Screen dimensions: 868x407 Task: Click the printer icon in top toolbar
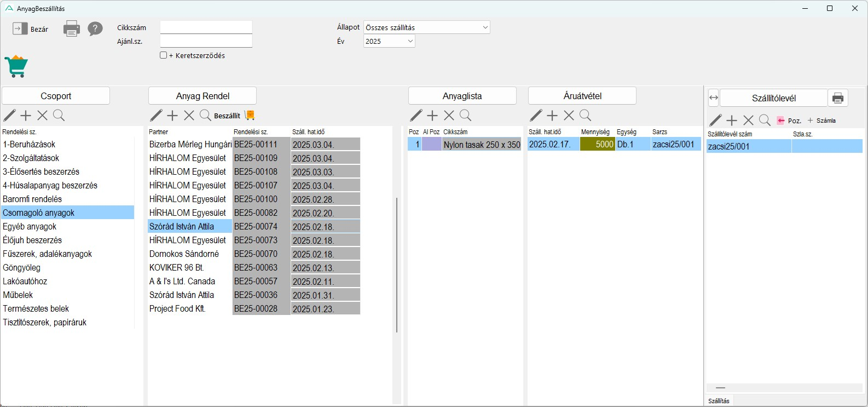tap(72, 28)
